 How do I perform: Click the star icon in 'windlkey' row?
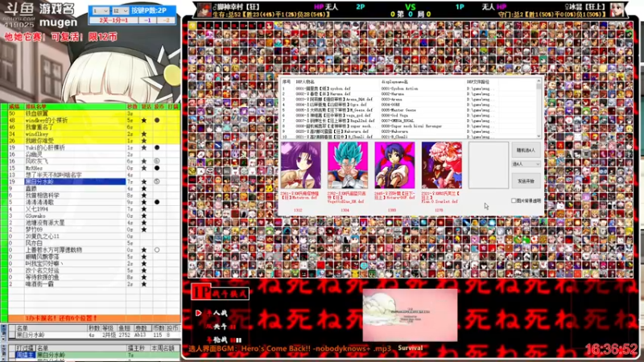144,134
